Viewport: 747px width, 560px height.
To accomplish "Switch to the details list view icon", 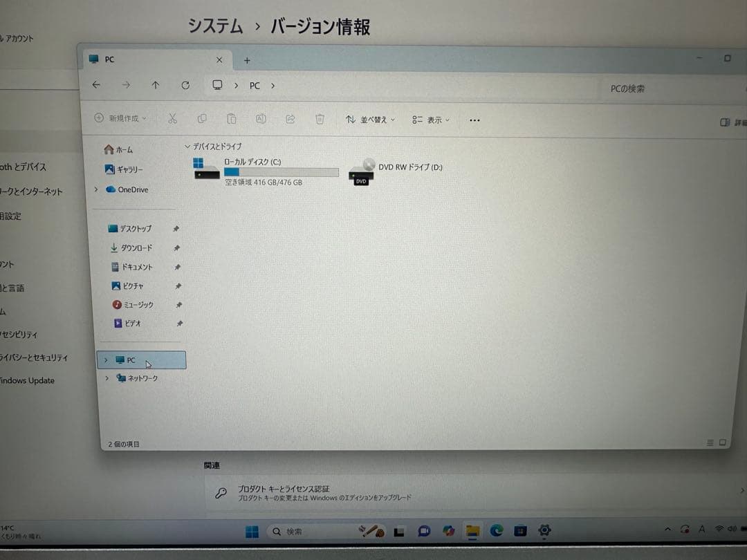I will coord(710,443).
